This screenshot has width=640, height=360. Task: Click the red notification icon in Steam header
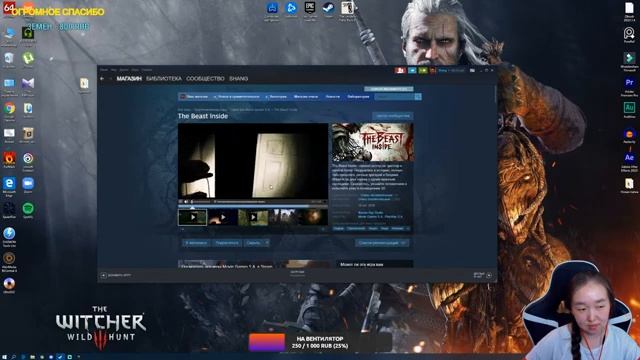point(400,71)
